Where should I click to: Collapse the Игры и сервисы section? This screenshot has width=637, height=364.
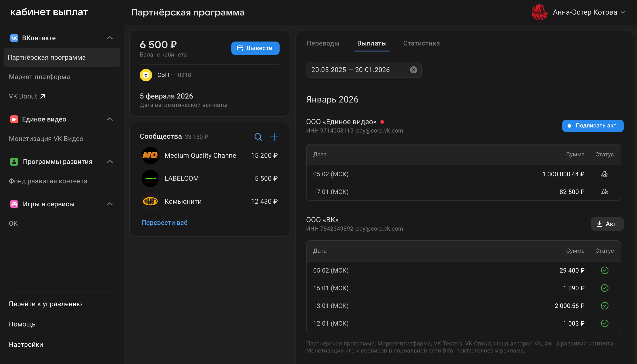click(x=110, y=204)
